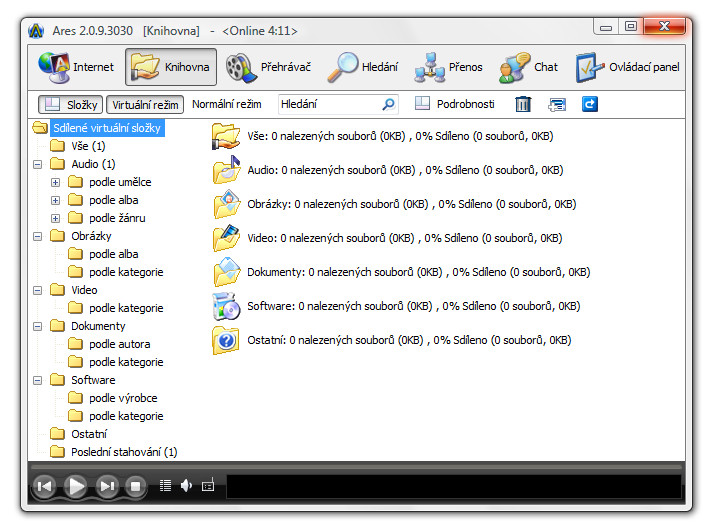The width and height of the screenshot is (712, 529).
Task: Open the Přehrávač player tab
Action: pos(268,67)
